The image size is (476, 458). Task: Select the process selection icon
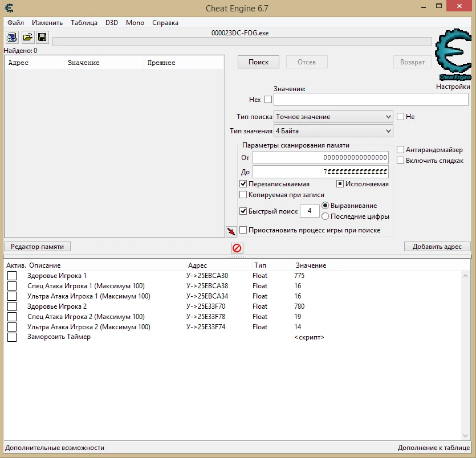pyautogui.click(x=12, y=37)
